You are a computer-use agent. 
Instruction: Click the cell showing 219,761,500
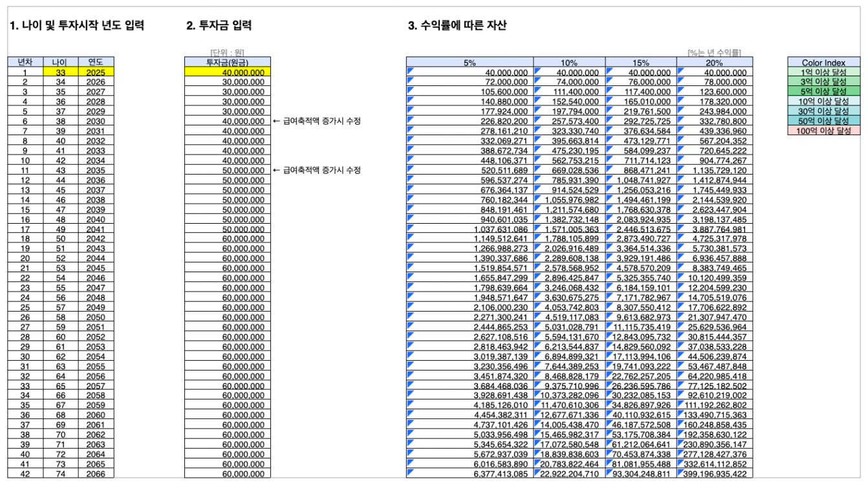640,111
